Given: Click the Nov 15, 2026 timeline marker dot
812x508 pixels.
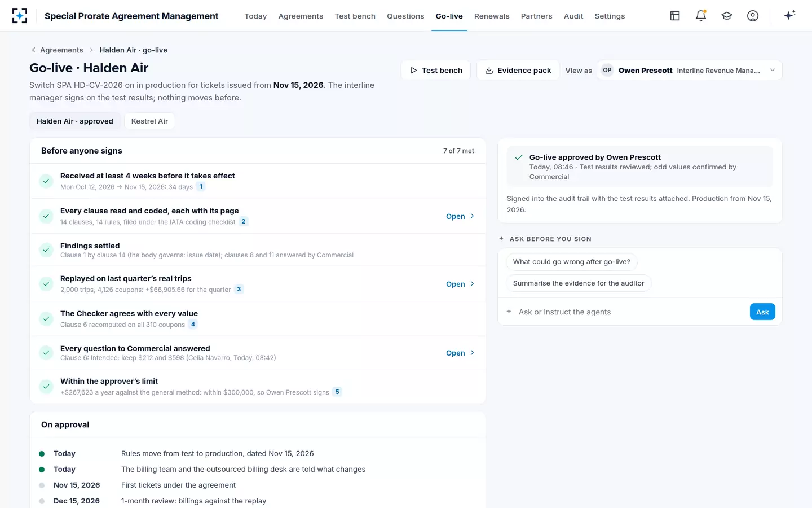Looking at the screenshot, I should [x=42, y=485].
